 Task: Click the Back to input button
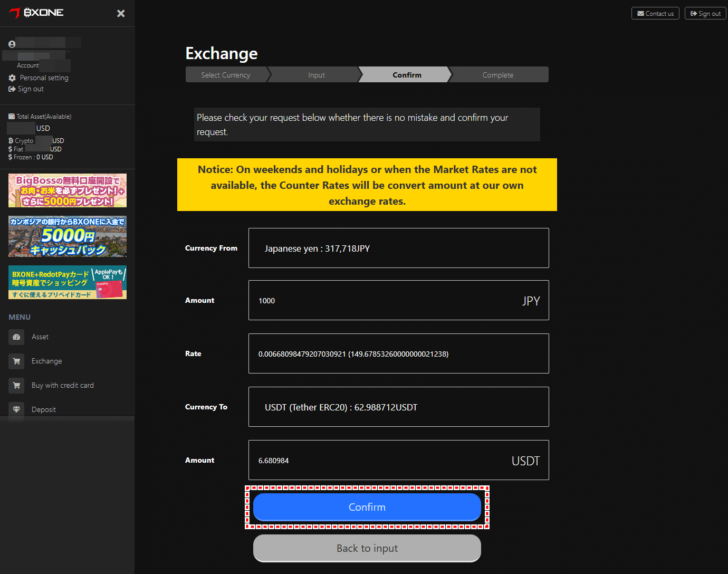tap(367, 549)
